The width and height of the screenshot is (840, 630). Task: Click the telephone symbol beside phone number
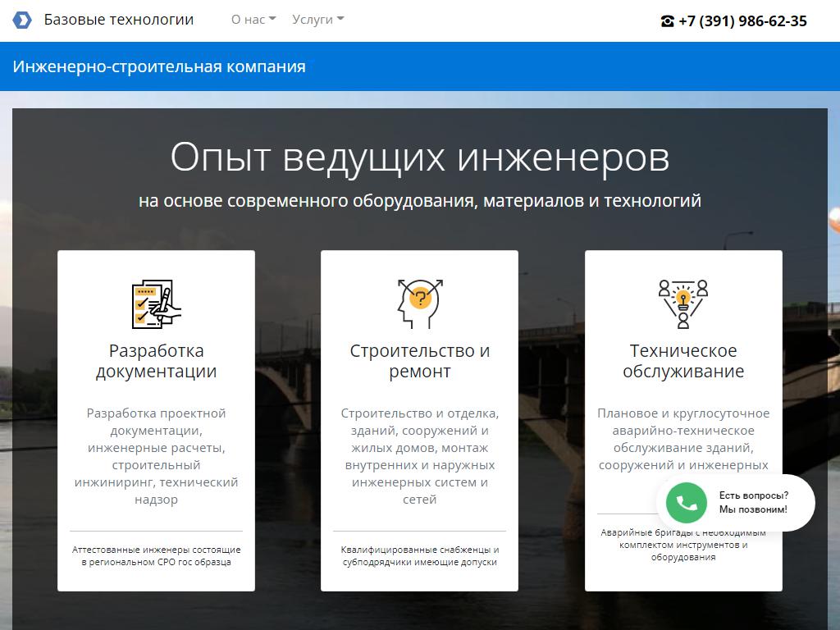point(667,21)
